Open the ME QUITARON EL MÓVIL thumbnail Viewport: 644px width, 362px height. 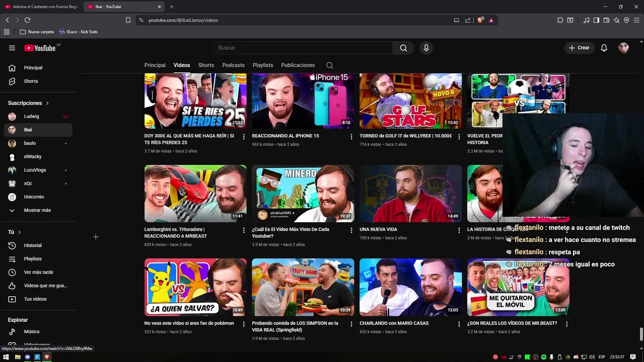518,287
